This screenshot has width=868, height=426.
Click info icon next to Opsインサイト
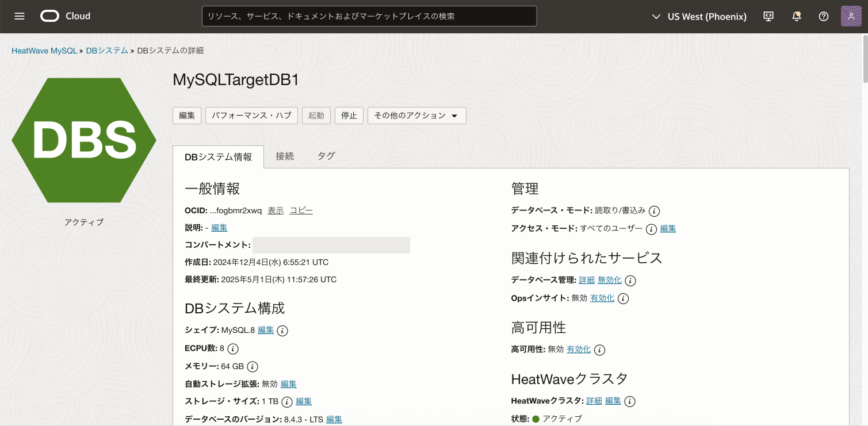coord(624,298)
